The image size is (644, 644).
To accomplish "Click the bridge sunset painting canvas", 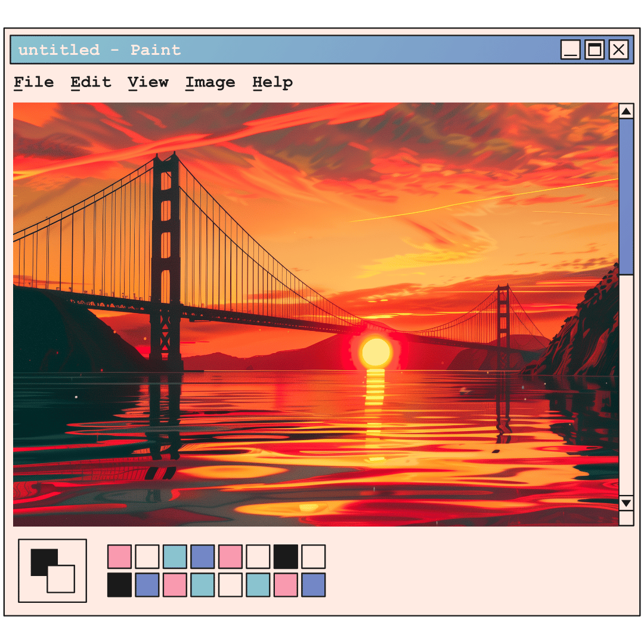I will point(315,314).
